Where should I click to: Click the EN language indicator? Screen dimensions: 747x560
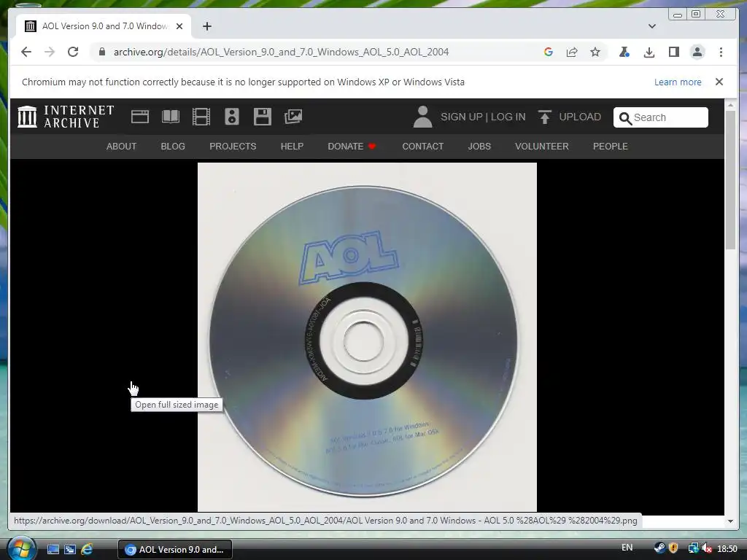tap(627, 548)
